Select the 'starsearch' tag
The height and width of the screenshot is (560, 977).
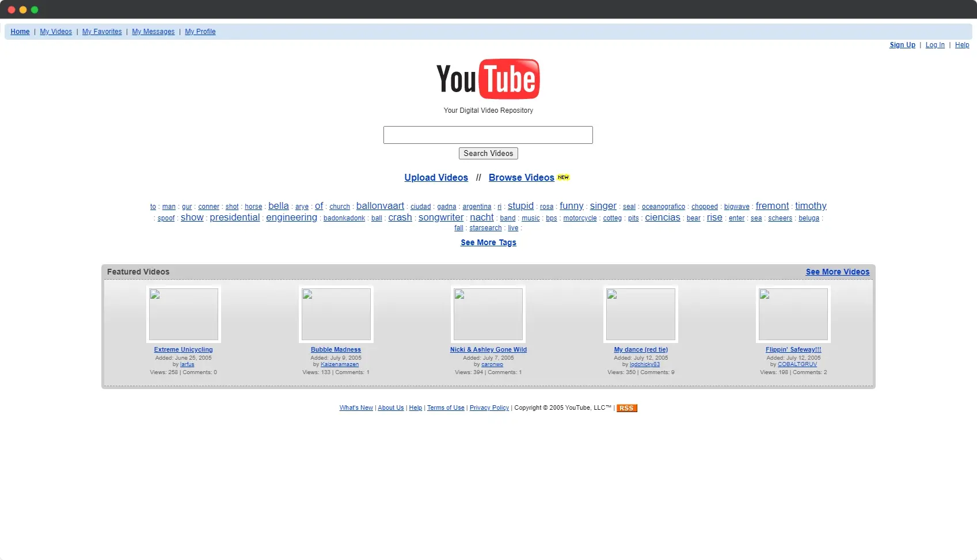485,228
